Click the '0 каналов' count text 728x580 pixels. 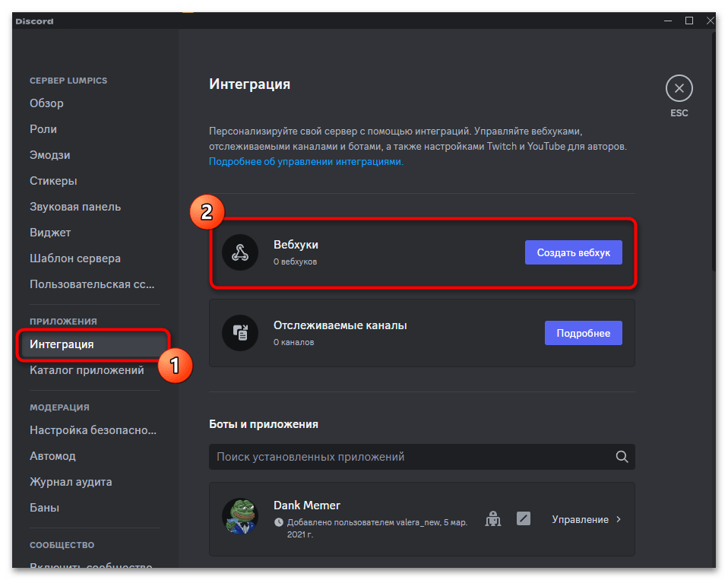coord(293,342)
